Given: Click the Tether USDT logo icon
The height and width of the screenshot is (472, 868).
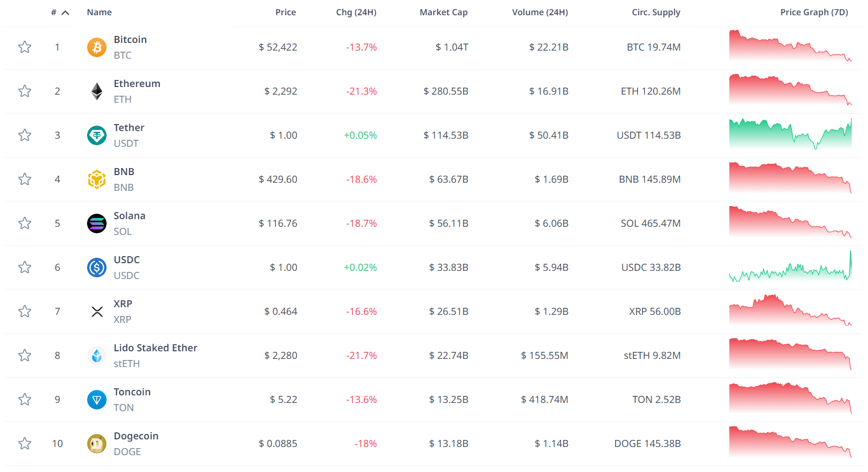Looking at the screenshot, I should pos(96,135).
